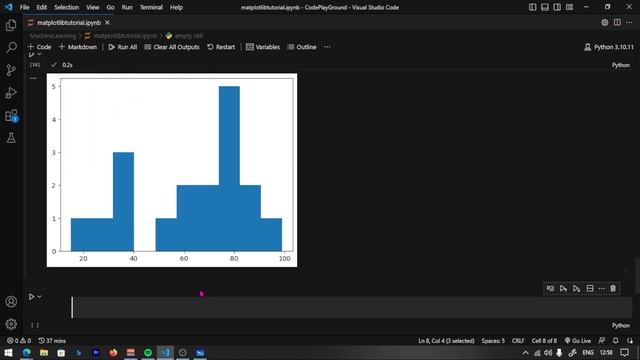Image resolution: width=640 pixels, height=360 pixels.
Task: Open the Accounts menu in the activity bar
Action: (11, 302)
